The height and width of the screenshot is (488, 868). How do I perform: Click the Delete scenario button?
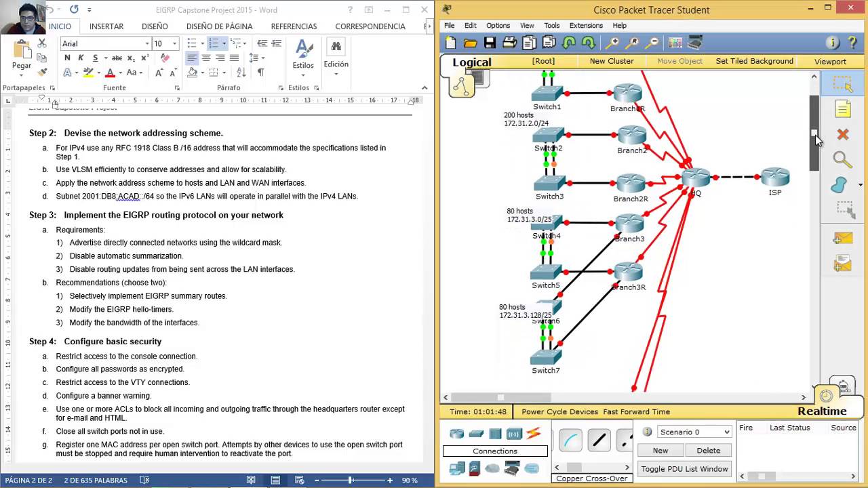tap(708, 450)
